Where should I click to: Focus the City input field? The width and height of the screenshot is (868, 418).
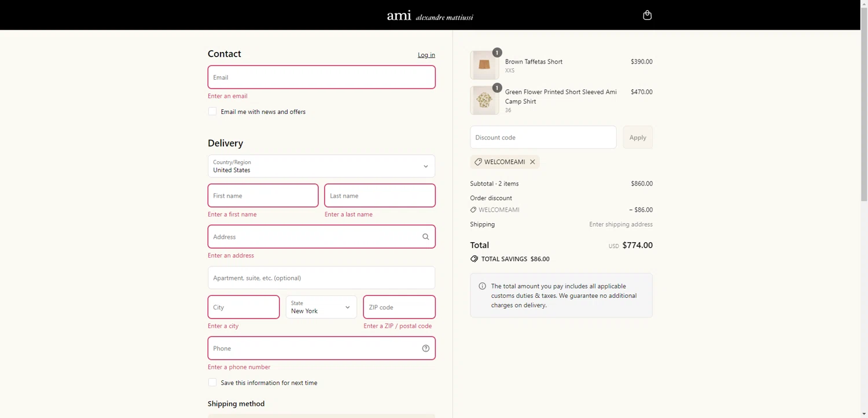244,307
